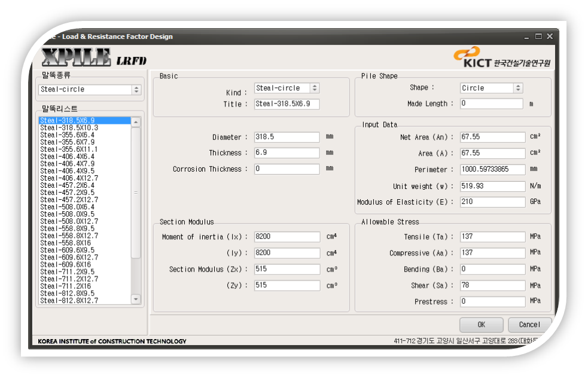Viewport: 588px width, 378px height.
Task: Click the Modulus of Elasticity field
Action: click(x=493, y=202)
